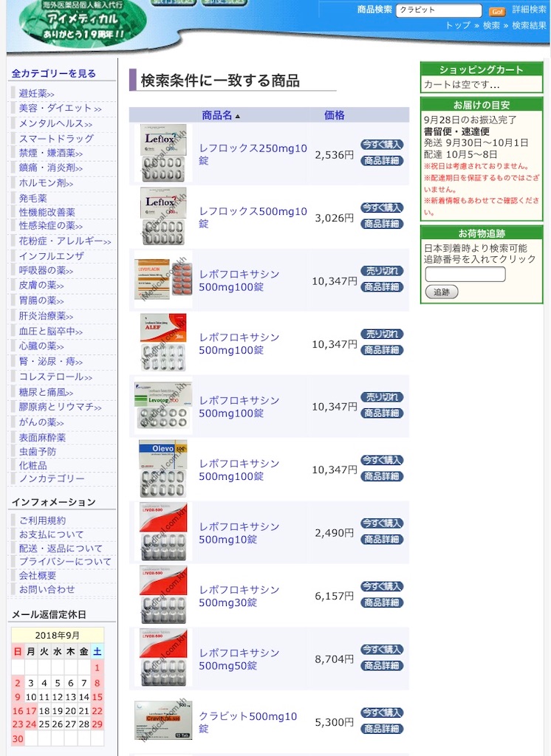This screenshot has height=756, width=551.
Task: Click 今すぐ購入 for レフロックス500mg10錠
Action: (x=382, y=207)
